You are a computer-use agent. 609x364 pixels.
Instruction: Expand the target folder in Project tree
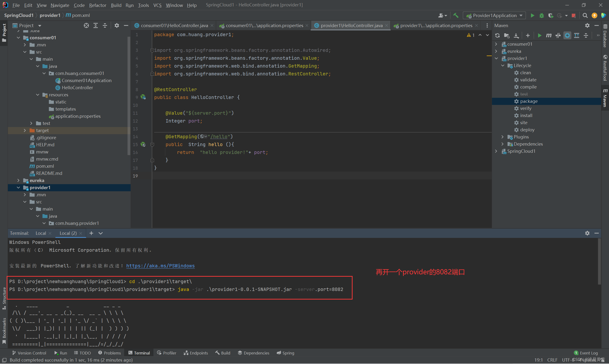click(25, 130)
